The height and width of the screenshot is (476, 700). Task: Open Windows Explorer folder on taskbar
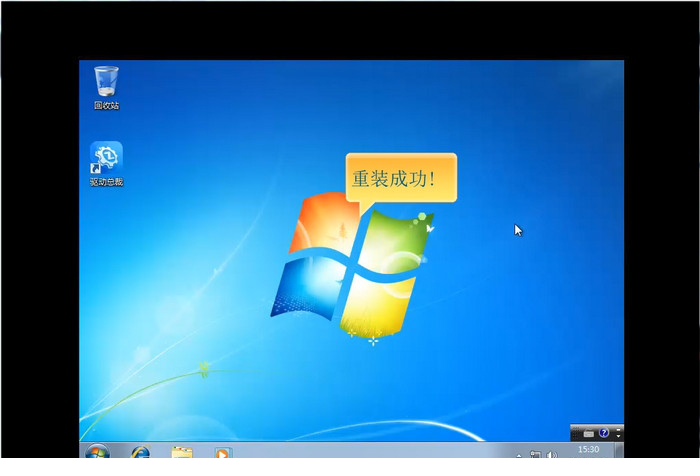tap(181, 453)
